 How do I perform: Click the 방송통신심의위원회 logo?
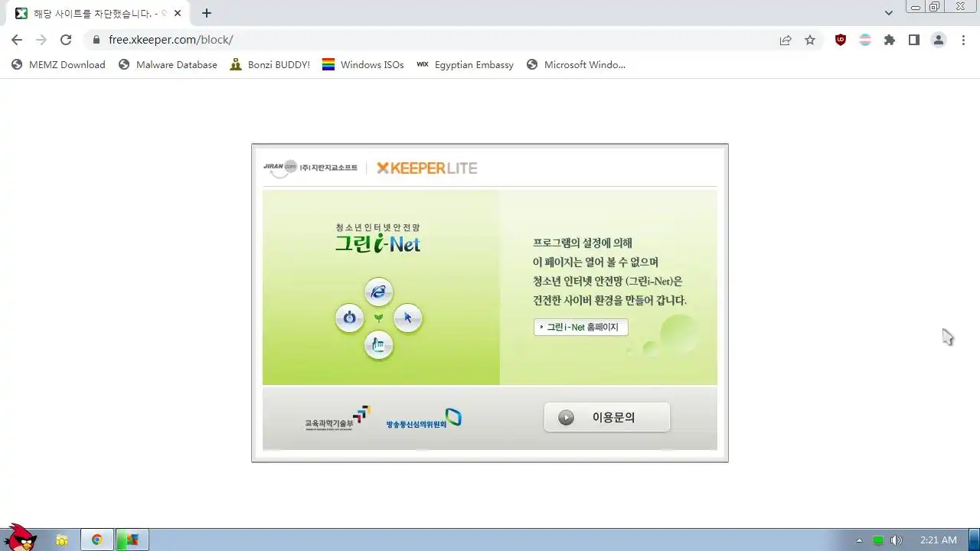pyautogui.click(x=424, y=419)
